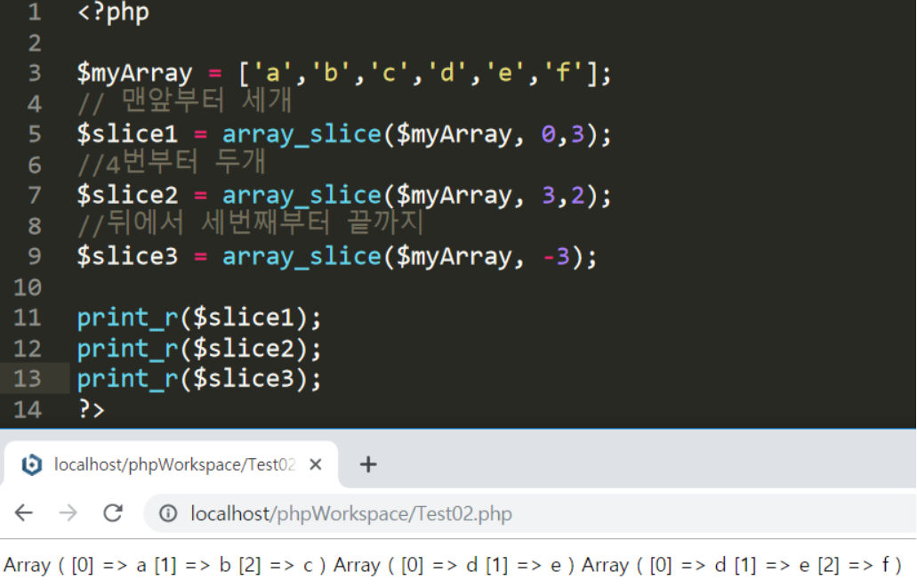Click the browser back arrow
917x588 pixels.
tap(24, 513)
